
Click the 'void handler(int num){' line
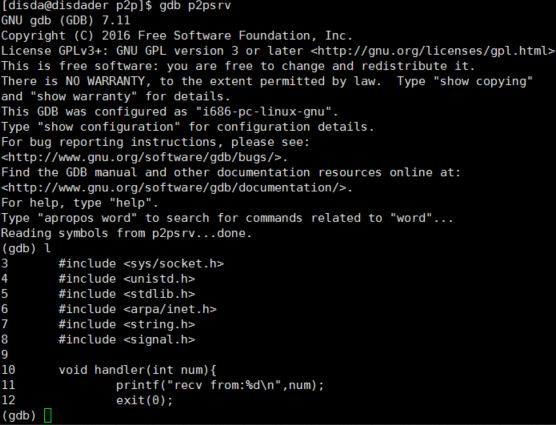(138, 370)
